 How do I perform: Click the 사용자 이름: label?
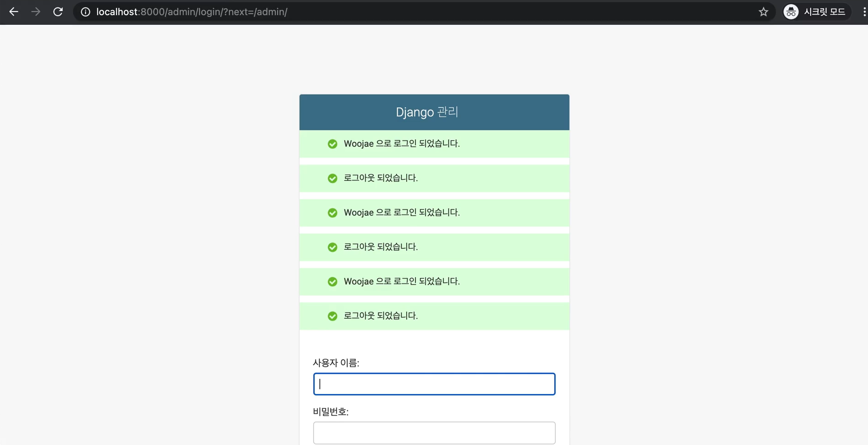(336, 363)
